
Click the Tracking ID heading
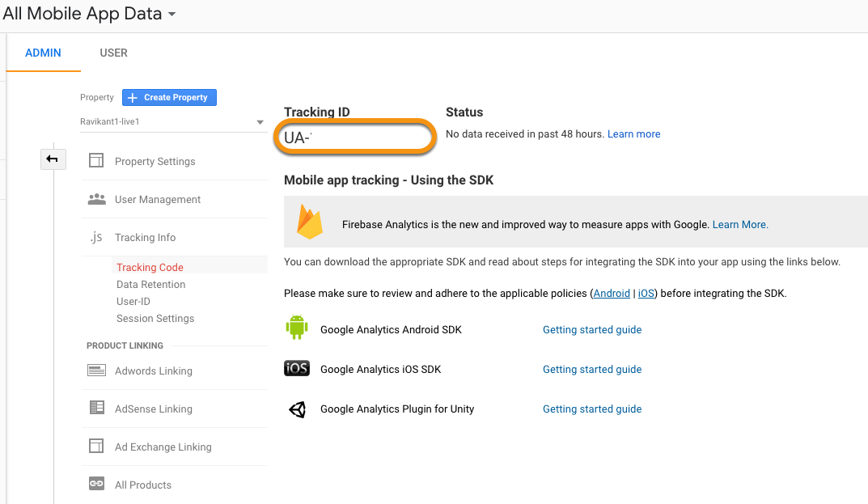point(316,112)
